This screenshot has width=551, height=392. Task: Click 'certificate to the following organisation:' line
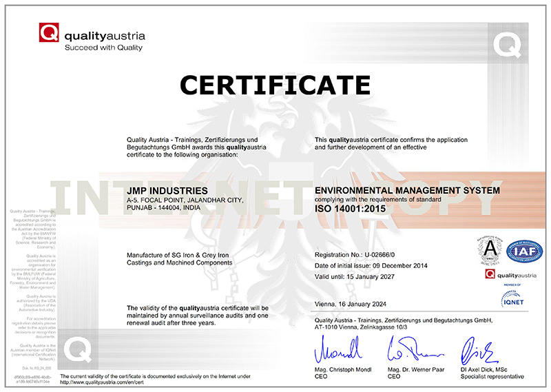coord(182,155)
